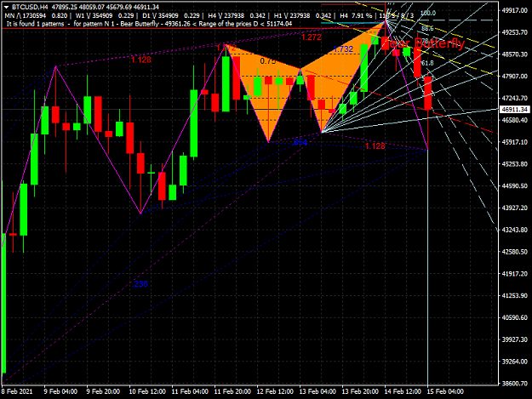This screenshot has width=532, height=399.
Task: Click the 41253.90 price axis label
Action: click(x=515, y=295)
